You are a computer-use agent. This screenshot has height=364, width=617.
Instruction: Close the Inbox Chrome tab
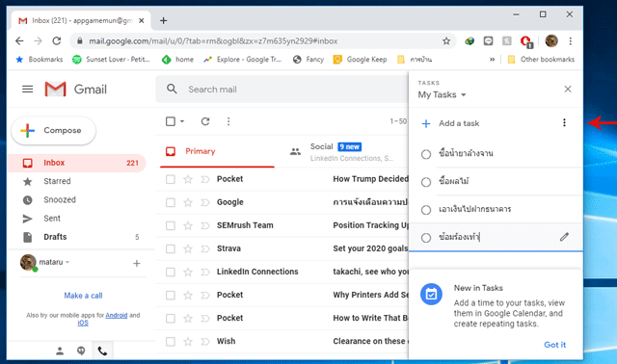point(142,20)
